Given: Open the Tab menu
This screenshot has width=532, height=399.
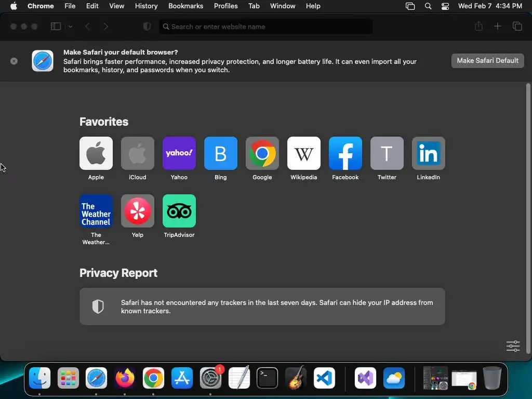Looking at the screenshot, I should (x=254, y=6).
